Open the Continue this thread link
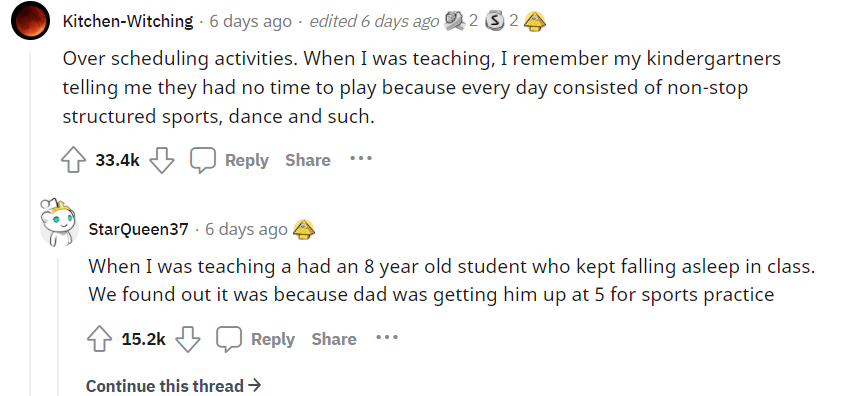This screenshot has width=866, height=396. tap(173, 385)
